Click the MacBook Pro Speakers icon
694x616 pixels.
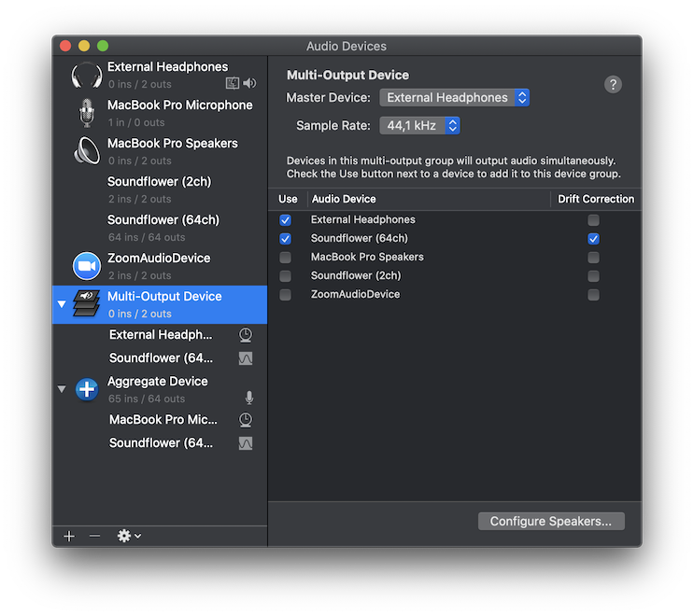(x=87, y=151)
